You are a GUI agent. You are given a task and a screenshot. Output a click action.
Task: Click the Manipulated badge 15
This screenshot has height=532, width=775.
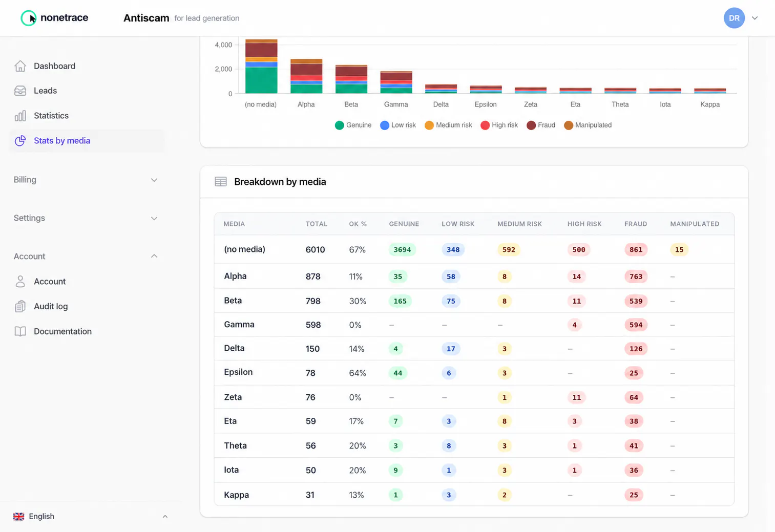[x=679, y=250]
